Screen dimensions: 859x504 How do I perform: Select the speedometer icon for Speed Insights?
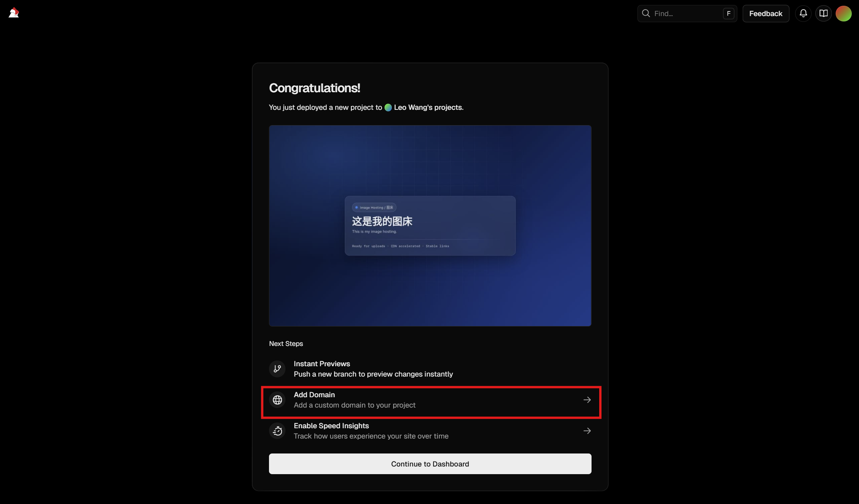277,431
